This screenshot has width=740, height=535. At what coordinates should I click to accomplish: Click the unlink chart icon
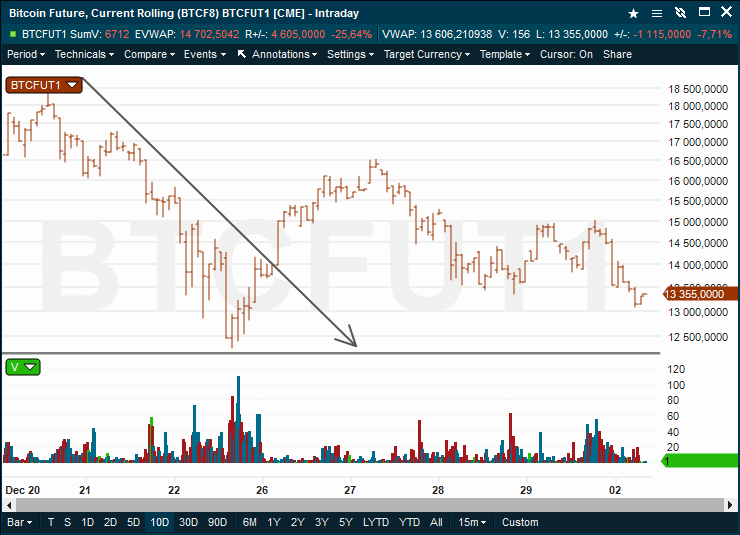click(680, 13)
